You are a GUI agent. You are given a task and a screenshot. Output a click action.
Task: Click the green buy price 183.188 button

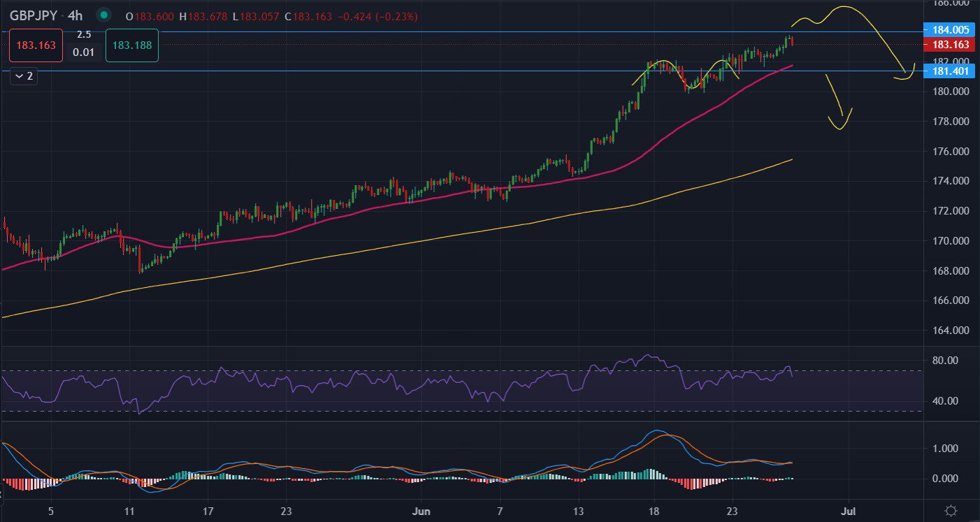(132, 45)
